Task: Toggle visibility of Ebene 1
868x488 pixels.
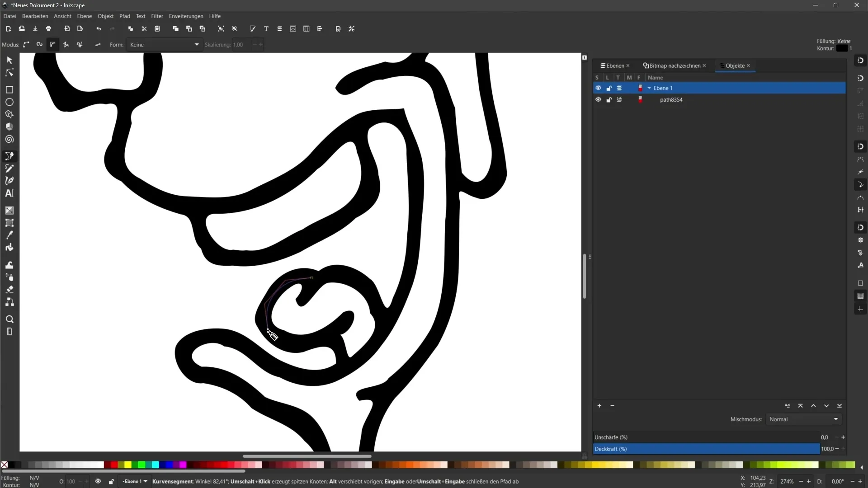Action: click(x=598, y=88)
